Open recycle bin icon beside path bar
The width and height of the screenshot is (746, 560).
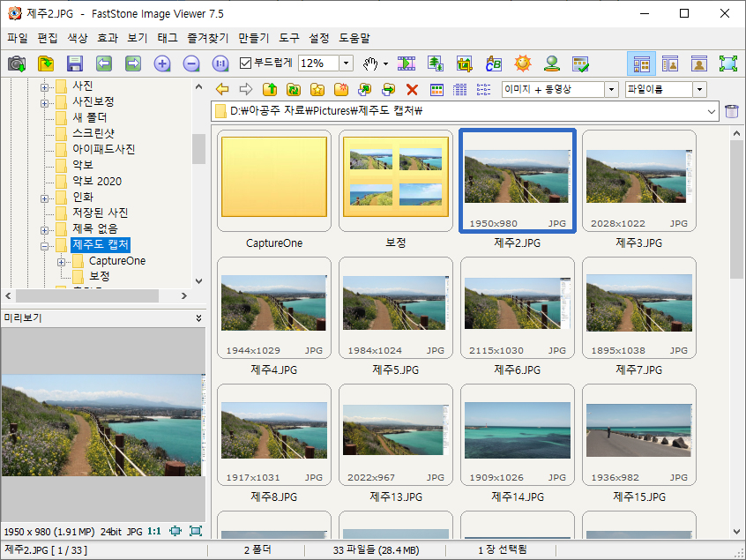point(731,111)
